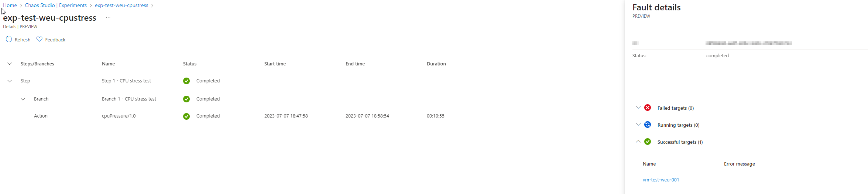Screen dimensions: 868x194
Task: Collapse the Step row chevron
Action: pos(10,81)
